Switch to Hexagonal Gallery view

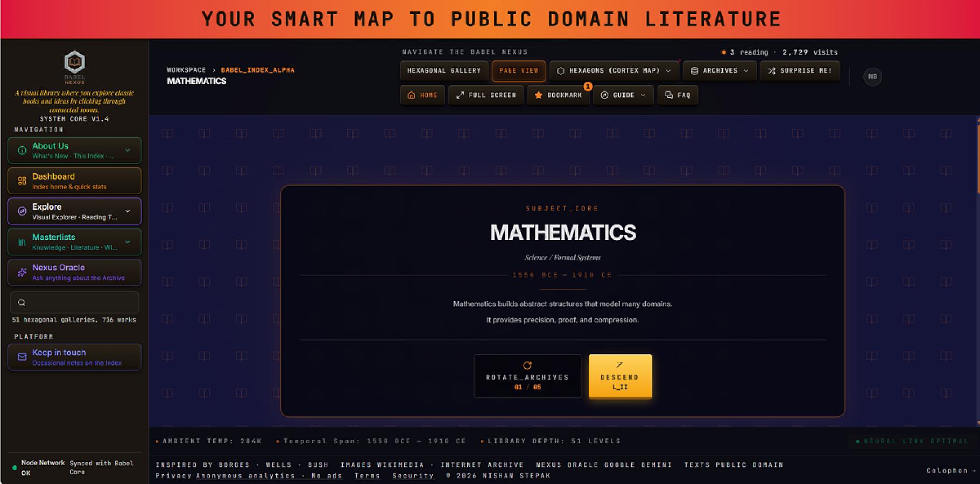(444, 71)
